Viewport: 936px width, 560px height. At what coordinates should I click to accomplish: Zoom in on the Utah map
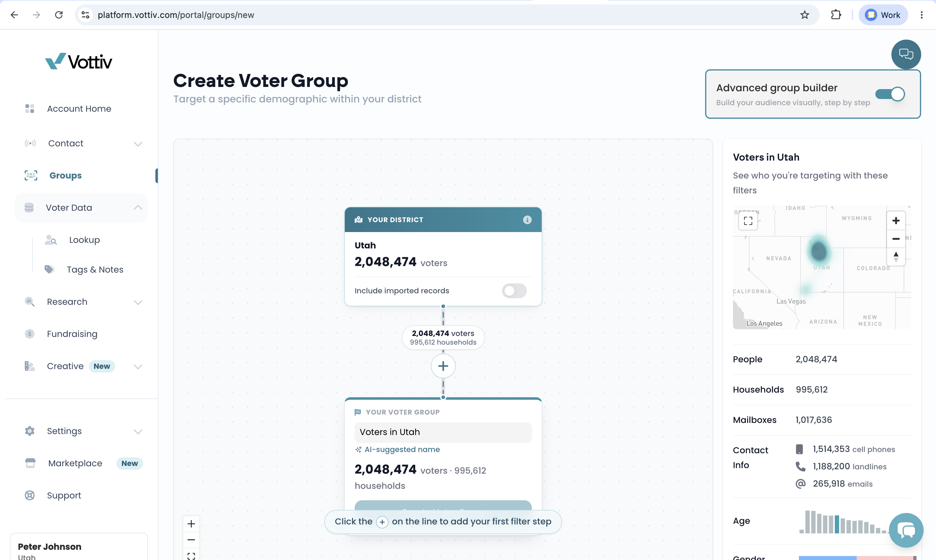point(896,221)
